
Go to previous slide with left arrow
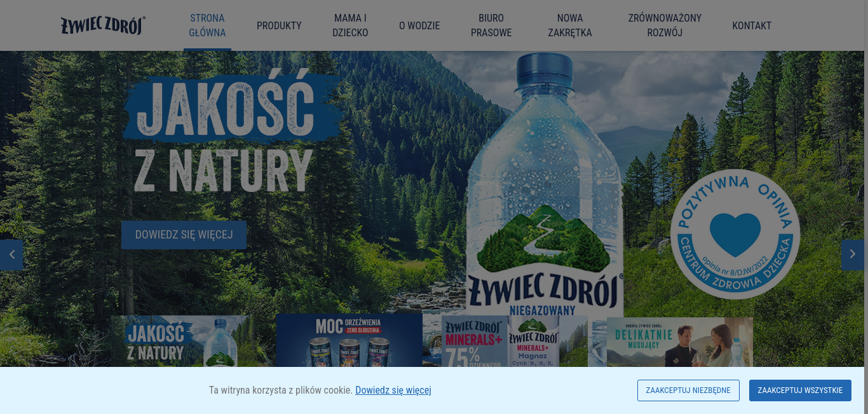click(11, 254)
